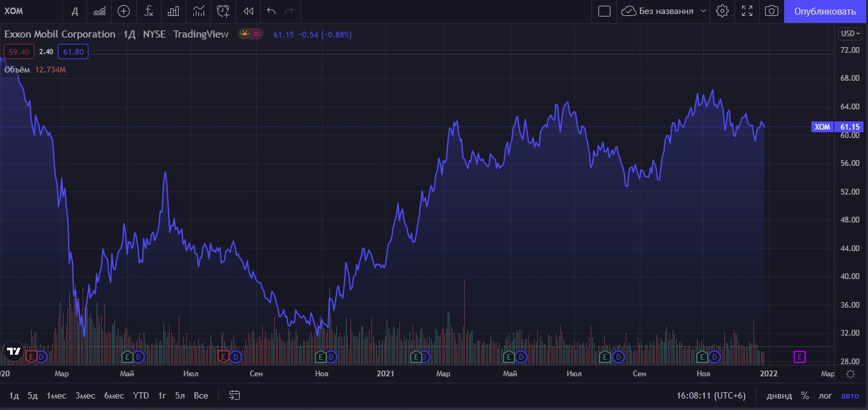Click the red sell price 59.40
The image size is (868, 410).
pyautogui.click(x=19, y=51)
